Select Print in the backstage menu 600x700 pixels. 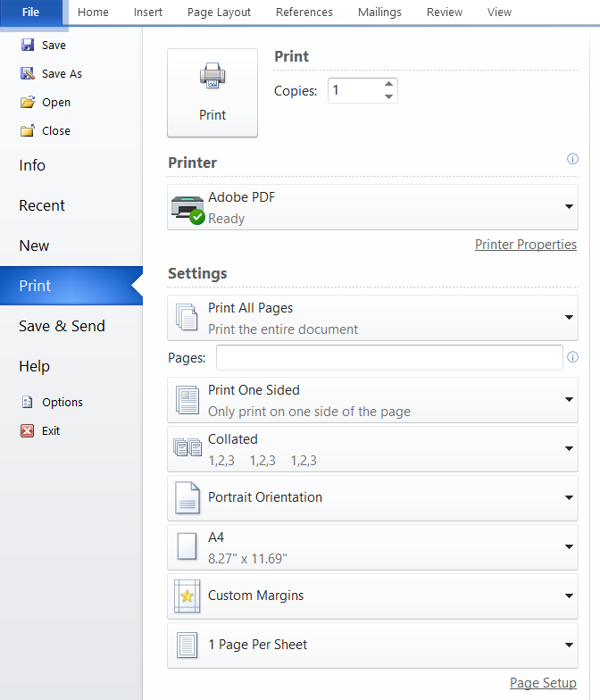[71, 286]
